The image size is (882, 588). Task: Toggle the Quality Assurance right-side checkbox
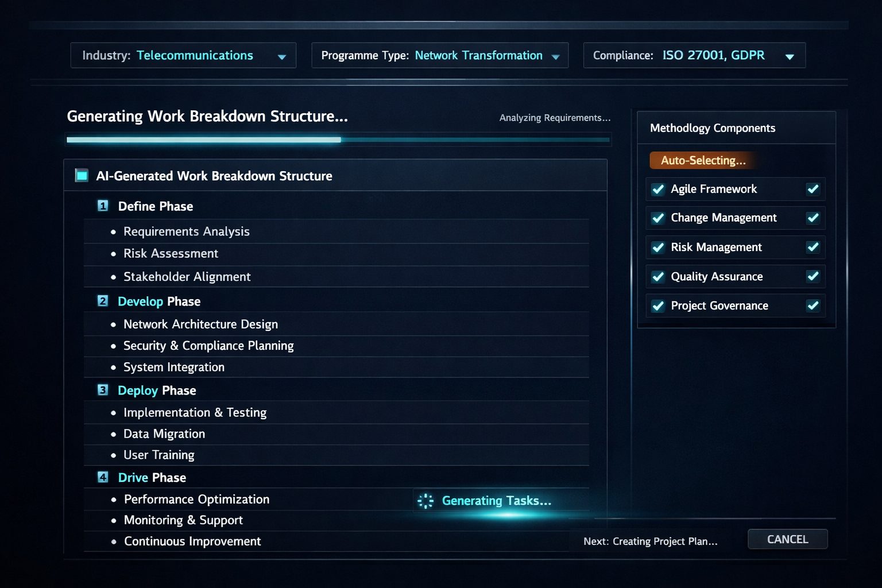tap(813, 276)
